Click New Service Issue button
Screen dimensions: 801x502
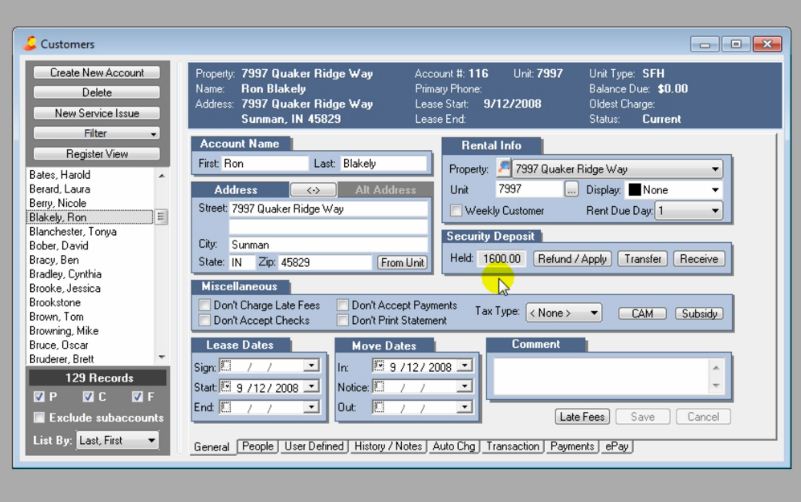[x=97, y=113]
